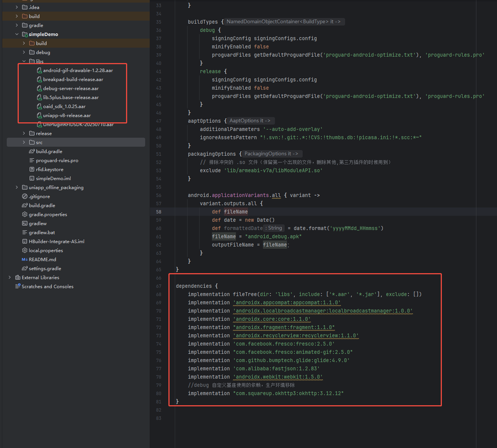Select oaid_sdk_1.0.25.aar file

(64, 106)
